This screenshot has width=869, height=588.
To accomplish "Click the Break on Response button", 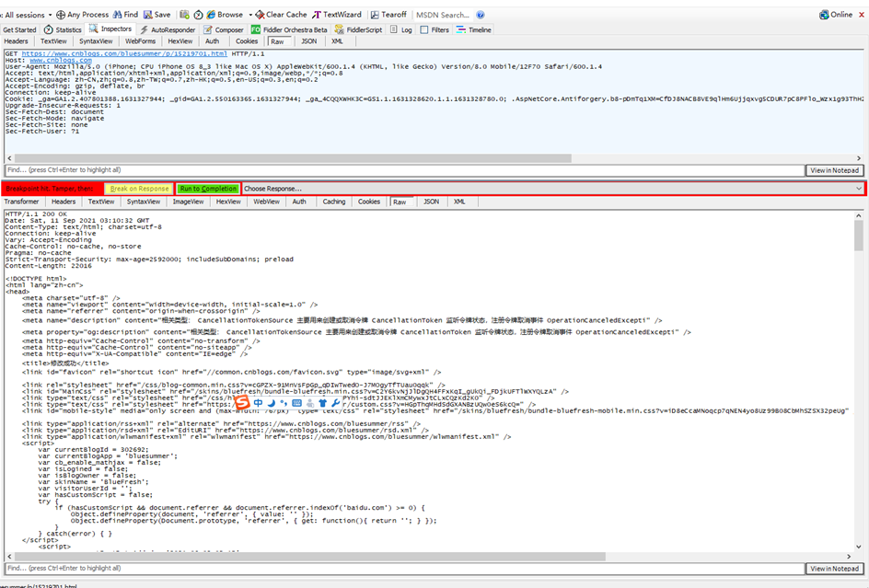I will click(x=139, y=189).
